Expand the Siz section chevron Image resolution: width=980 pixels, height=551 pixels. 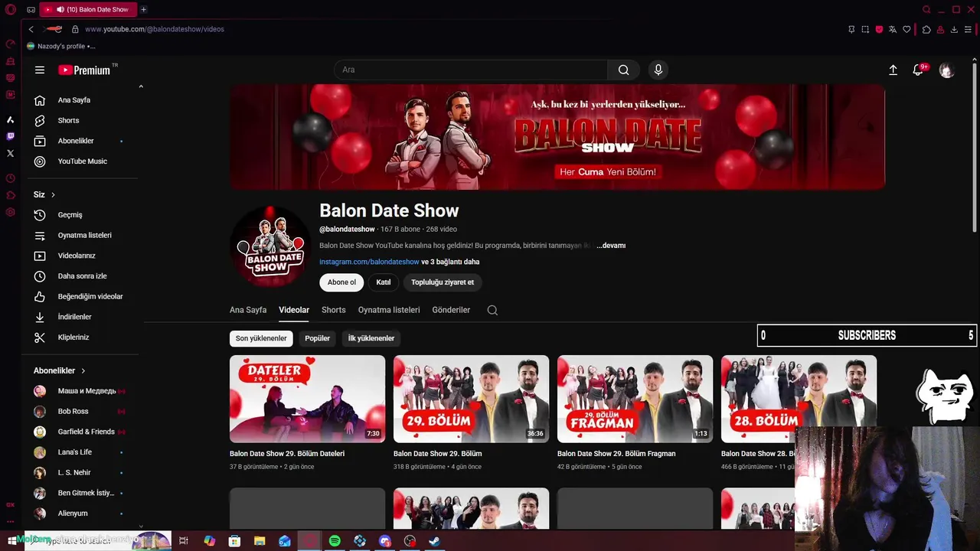[x=53, y=195]
